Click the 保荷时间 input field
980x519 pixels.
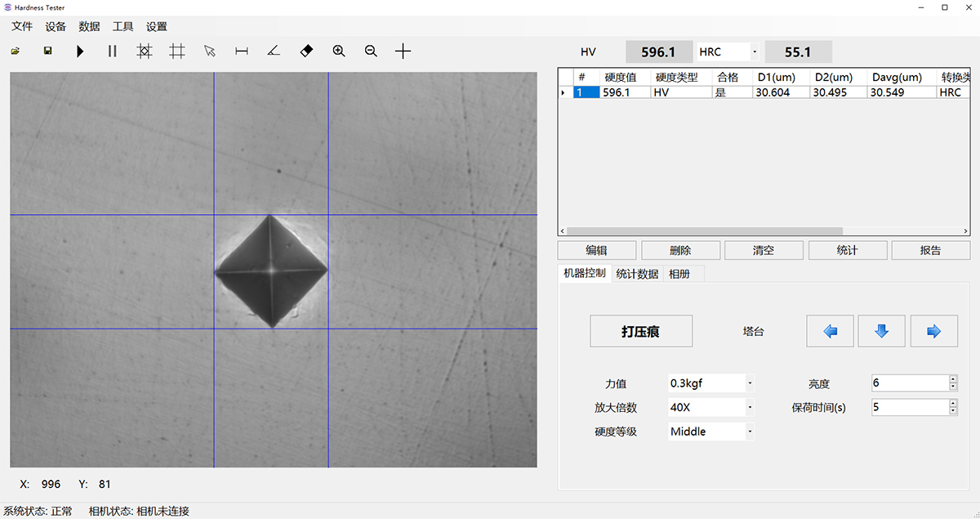pos(909,407)
